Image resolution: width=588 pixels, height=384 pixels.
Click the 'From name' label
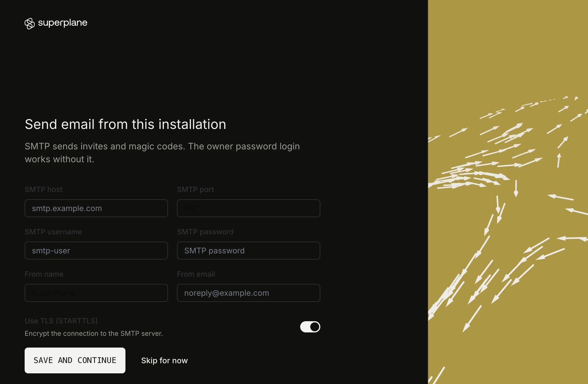coord(44,274)
